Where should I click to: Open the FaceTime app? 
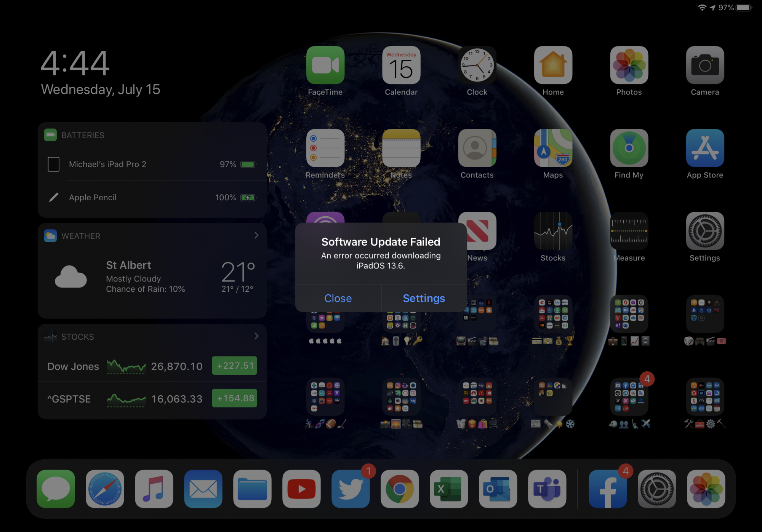pos(325,66)
